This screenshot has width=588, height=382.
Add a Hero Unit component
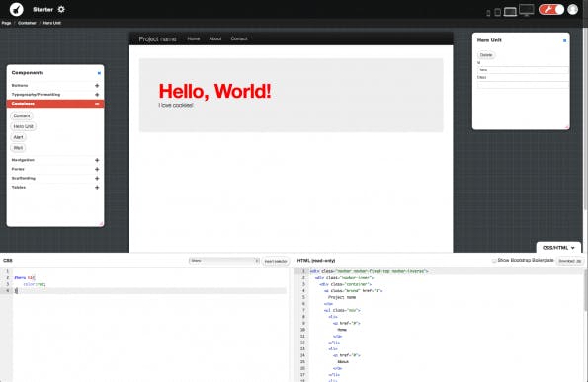point(24,126)
